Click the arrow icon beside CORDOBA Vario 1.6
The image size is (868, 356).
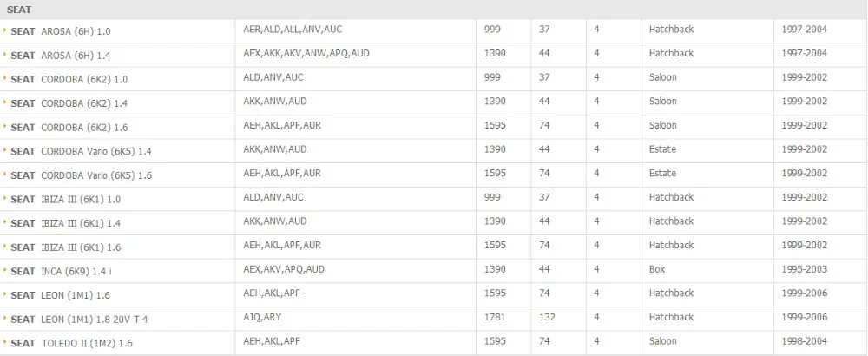[x=5, y=174]
